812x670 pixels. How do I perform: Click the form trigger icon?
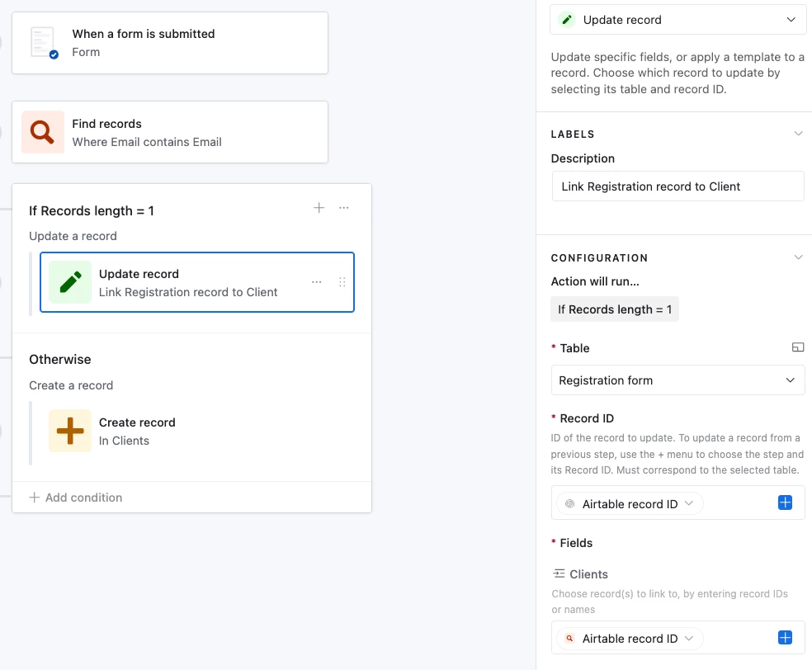tap(44, 43)
